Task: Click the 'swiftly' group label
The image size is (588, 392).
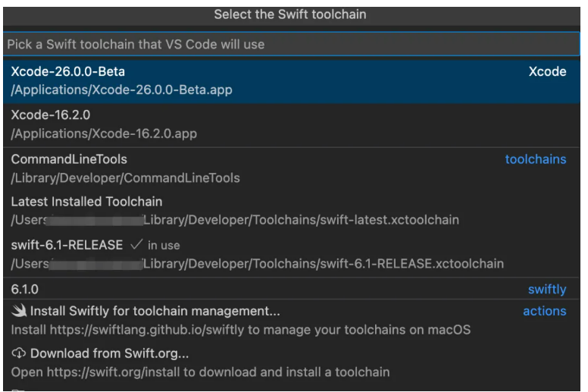Action: pyautogui.click(x=547, y=289)
